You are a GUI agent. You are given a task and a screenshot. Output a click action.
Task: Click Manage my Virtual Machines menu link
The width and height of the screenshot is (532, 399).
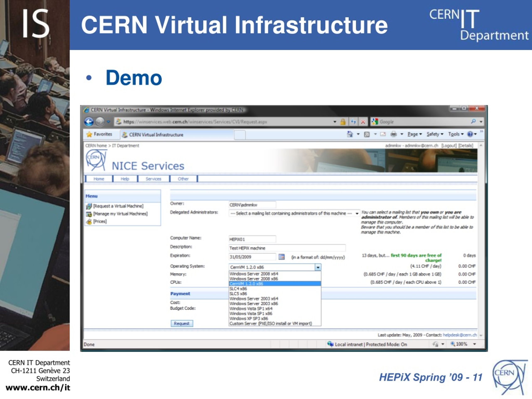pyautogui.click(x=121, y=214)
